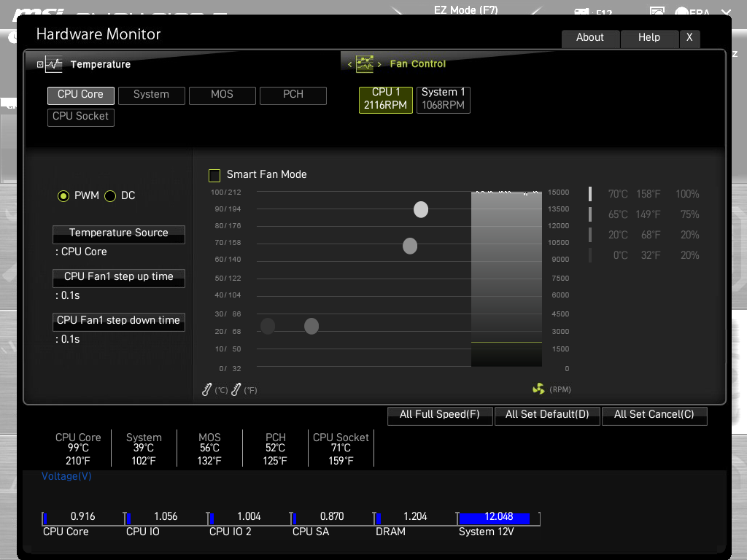This screenshot has height=560, width=747.
Task: Collapse the Temperature section box toggle
Action: coord(40,65)
